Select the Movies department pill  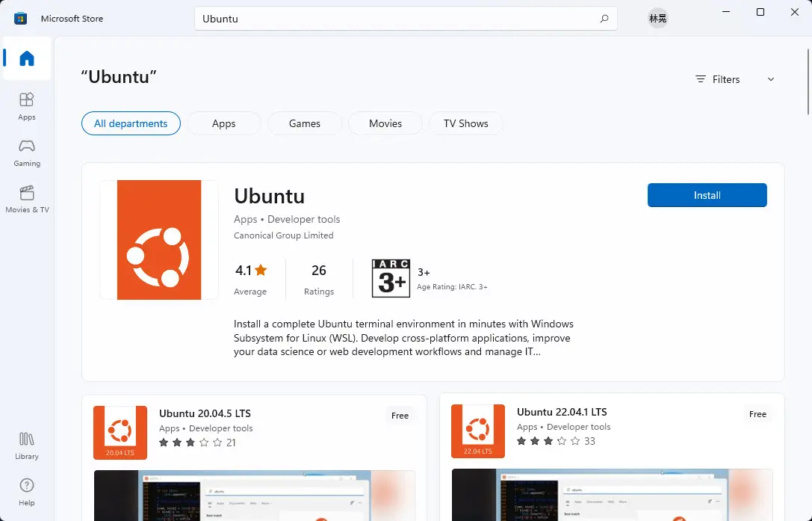385,123
